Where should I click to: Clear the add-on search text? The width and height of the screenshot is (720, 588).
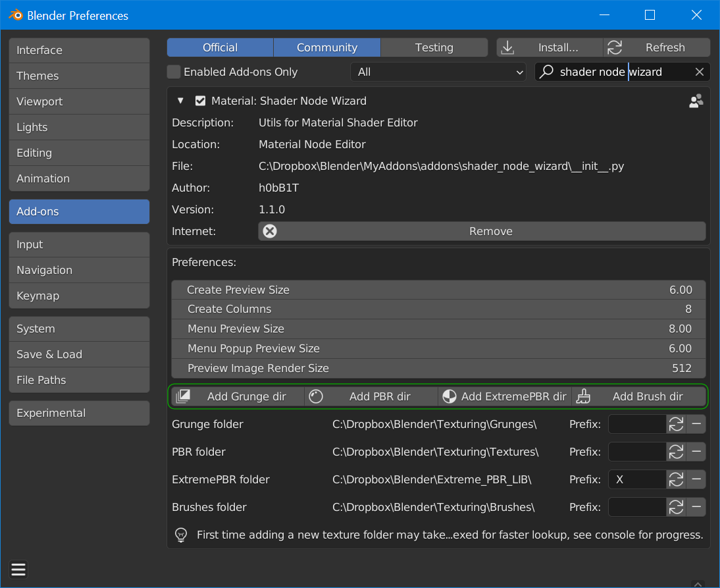pos(700,72)
